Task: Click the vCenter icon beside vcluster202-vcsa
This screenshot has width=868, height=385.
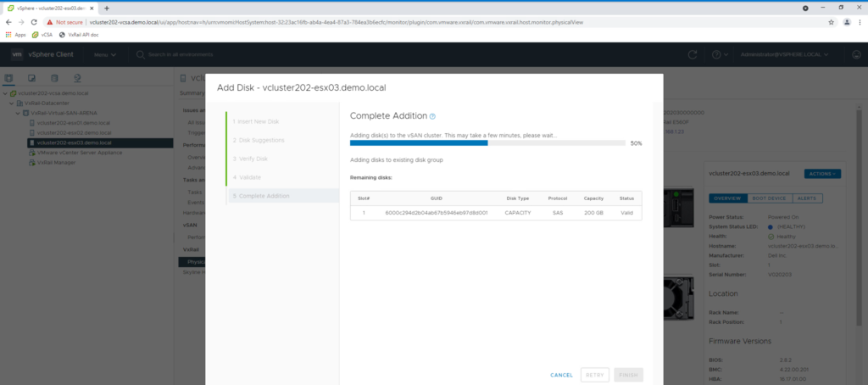Action: click(14, 93)
